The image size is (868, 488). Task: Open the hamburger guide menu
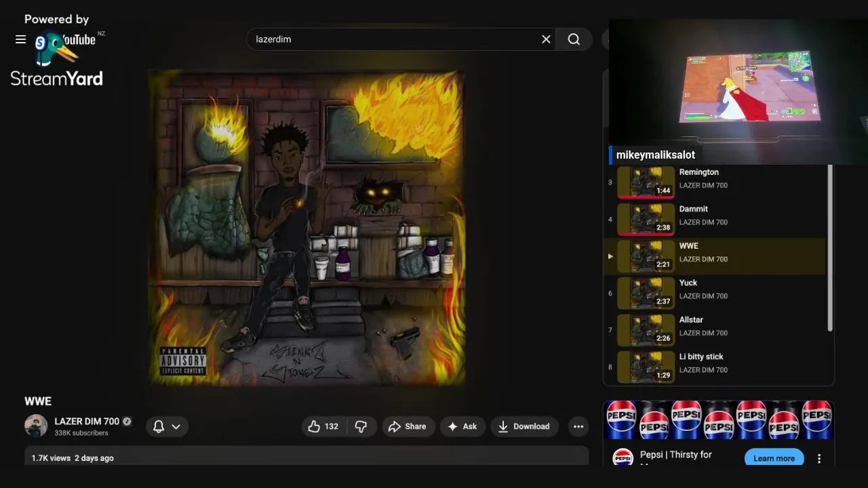click(20, 39)
